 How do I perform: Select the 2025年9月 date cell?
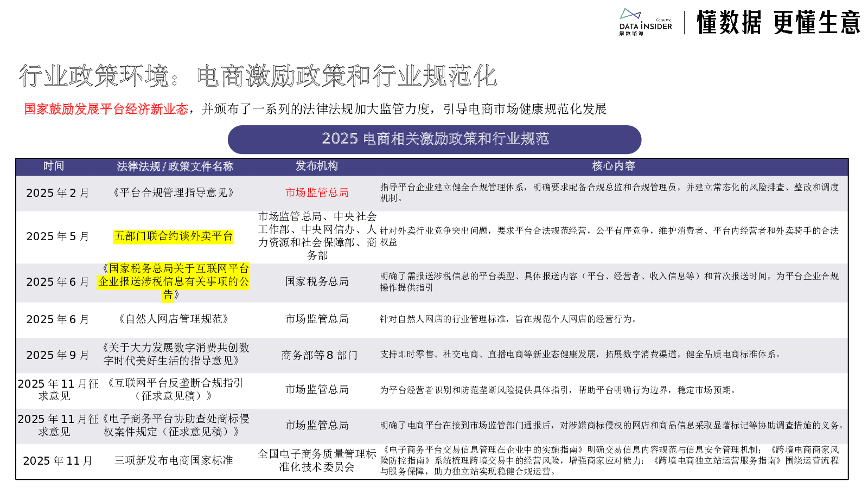[x=58, y=355]
